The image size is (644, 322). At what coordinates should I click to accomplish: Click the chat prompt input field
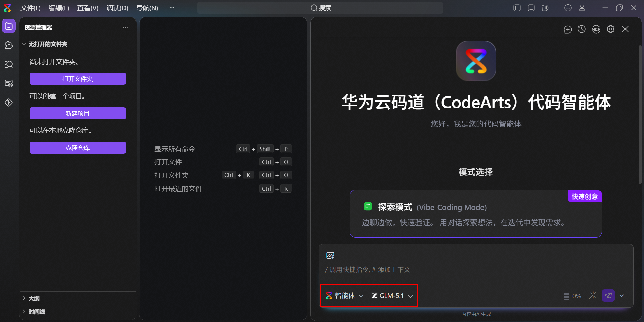click(x=476, y=270)
